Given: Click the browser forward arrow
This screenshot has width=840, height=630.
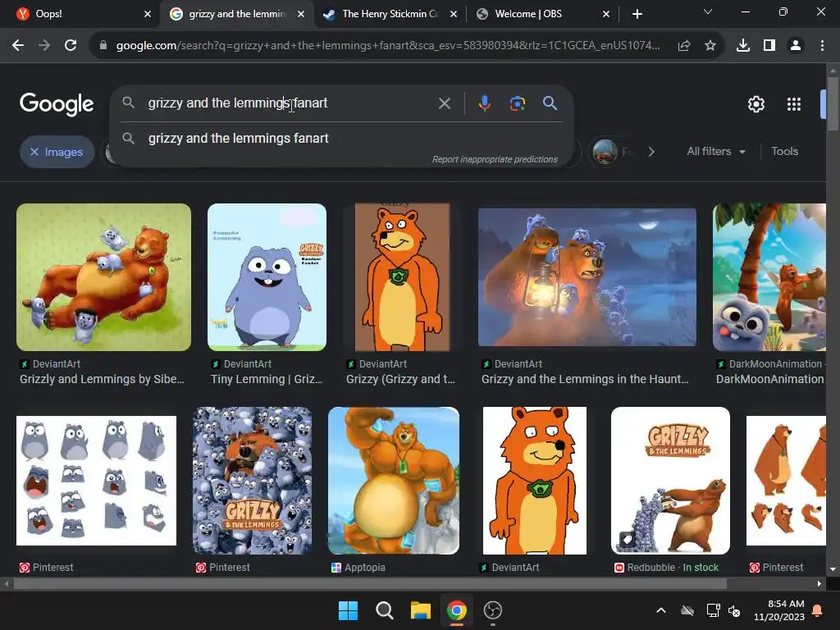Looking at the screenshot, I should click(44, 46).
